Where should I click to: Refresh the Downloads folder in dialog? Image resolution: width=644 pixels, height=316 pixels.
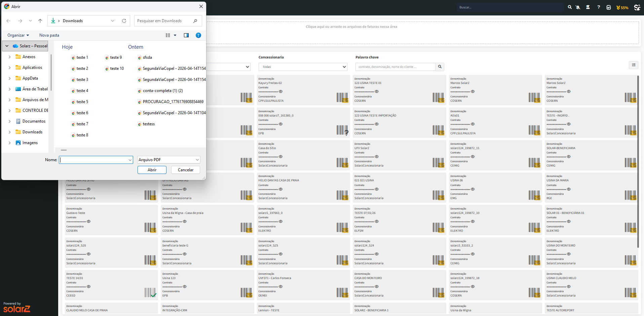(x=124, y=21)
